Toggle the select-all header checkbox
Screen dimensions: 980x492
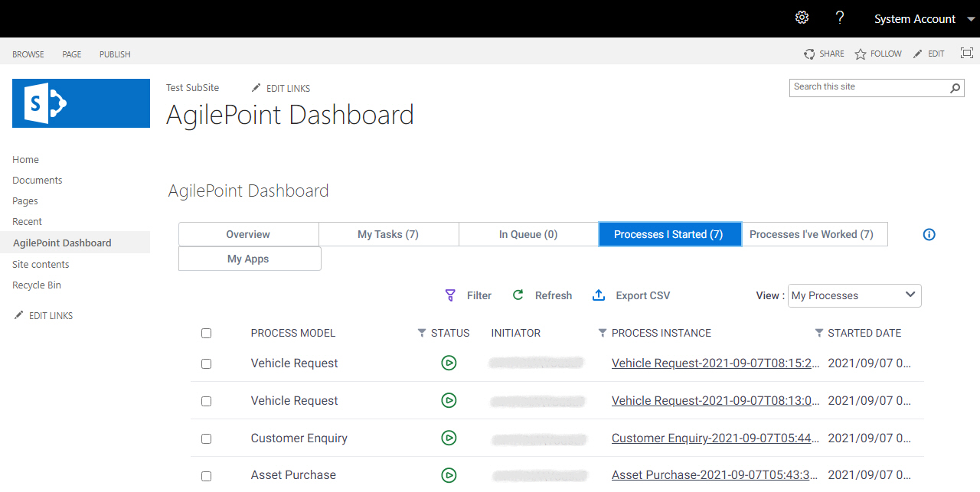(206, 333)
